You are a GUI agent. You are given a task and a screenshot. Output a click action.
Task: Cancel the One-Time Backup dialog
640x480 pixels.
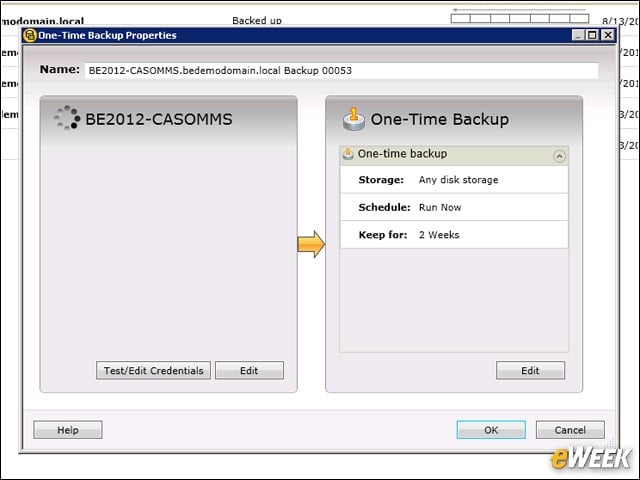point(570,430)
